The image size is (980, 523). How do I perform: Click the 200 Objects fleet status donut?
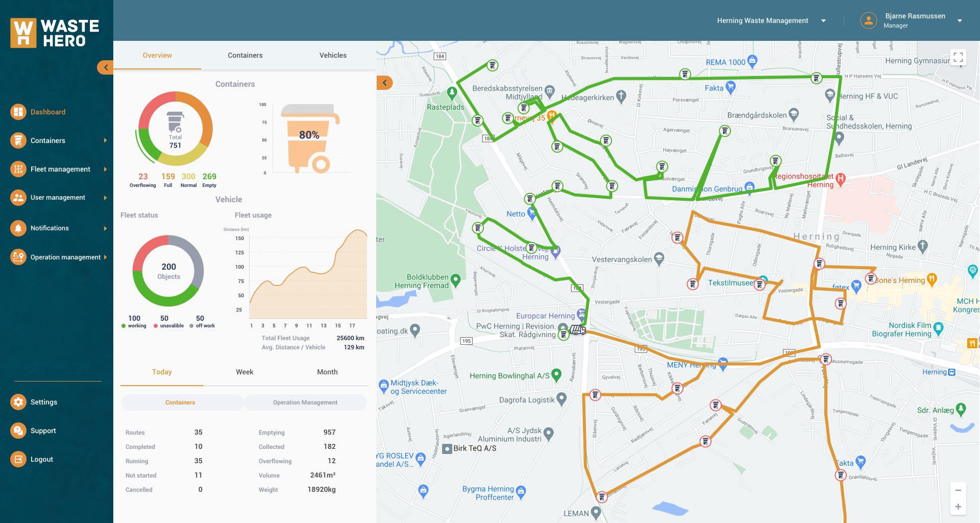point(168,271)
